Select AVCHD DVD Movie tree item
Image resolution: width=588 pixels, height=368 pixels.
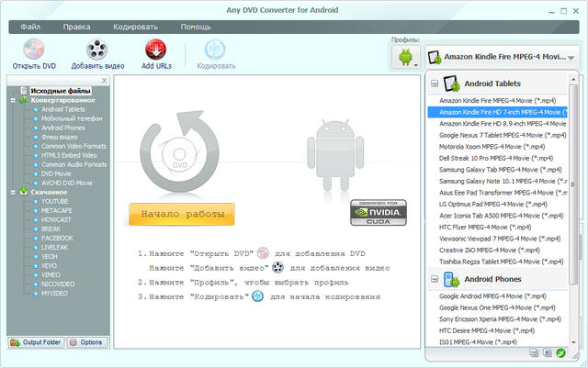tap(67, 183)
